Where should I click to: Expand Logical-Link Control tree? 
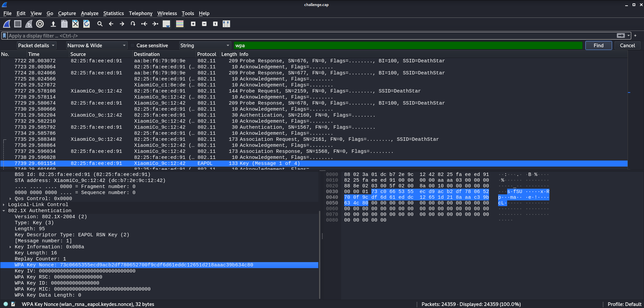click(4, 204)
